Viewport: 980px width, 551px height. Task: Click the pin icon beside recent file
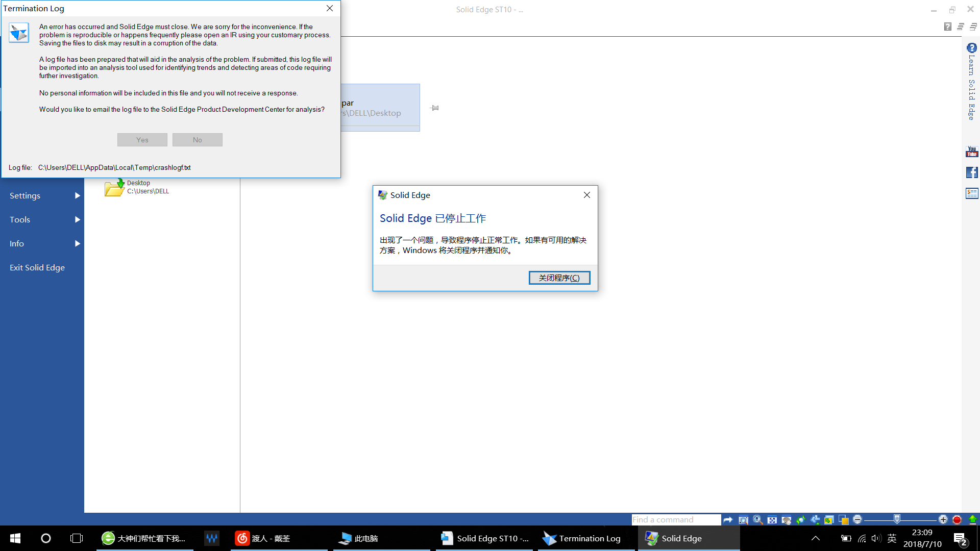[x=435, y=108]
